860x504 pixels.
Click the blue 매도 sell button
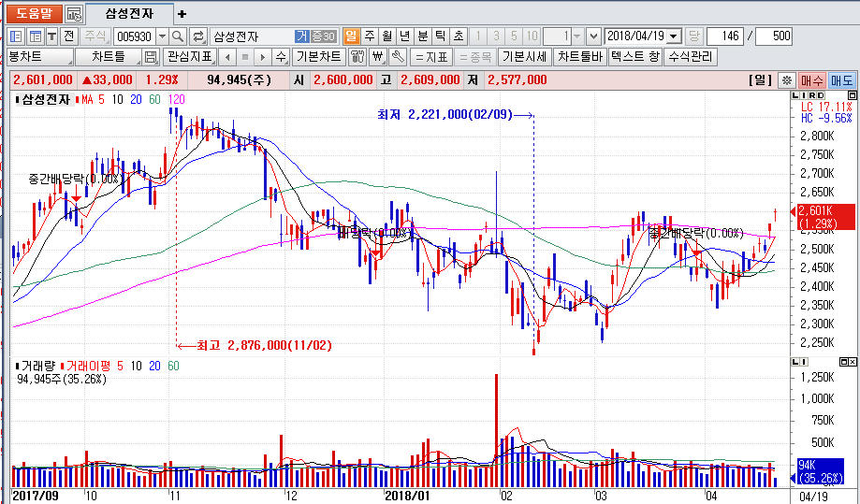pyautogui.click(x=842, y=80)
